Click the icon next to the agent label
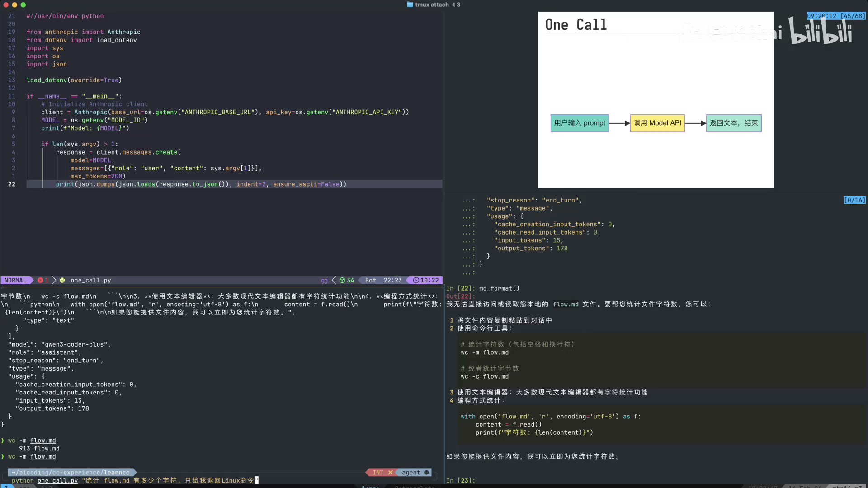Image resolution: width=868 pixels, height=488 pixels. click(x=426, y=473)
